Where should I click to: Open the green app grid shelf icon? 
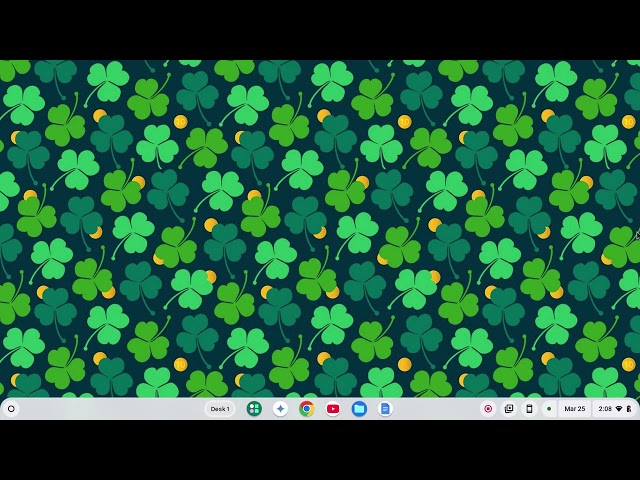[x=254, y=409]
